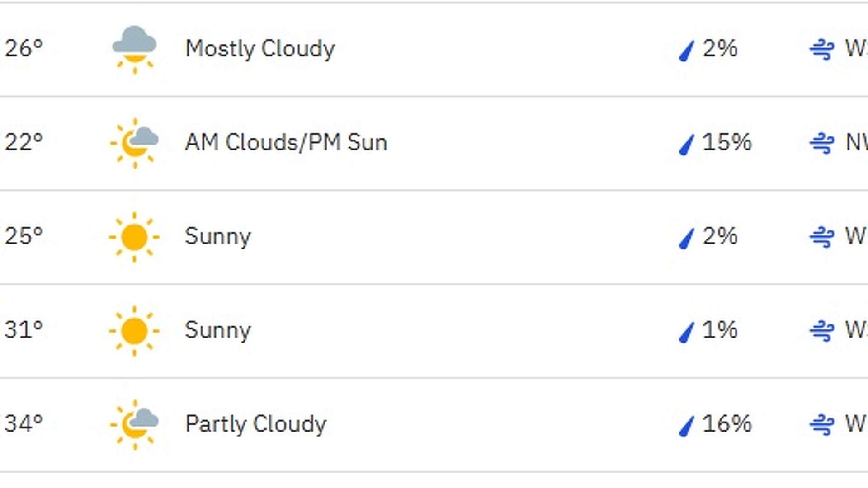Click the 22° temperature value

(x=24, y=142)
